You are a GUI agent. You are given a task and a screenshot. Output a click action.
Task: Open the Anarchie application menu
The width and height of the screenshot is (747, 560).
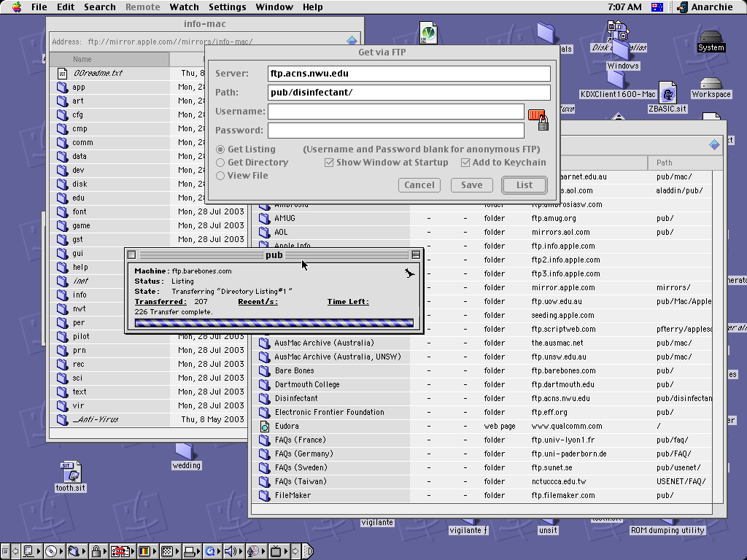pos(704,7)
